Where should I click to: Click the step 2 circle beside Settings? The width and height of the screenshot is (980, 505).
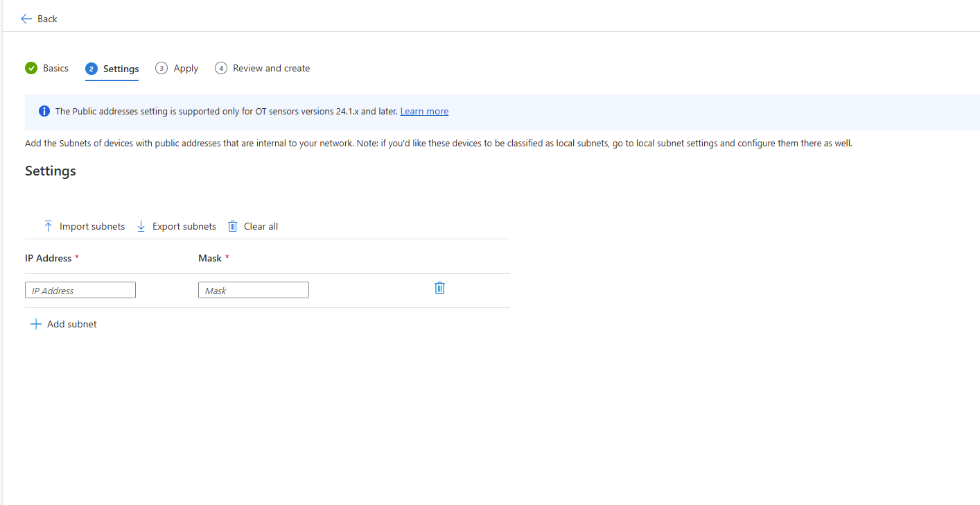point(91,69)
